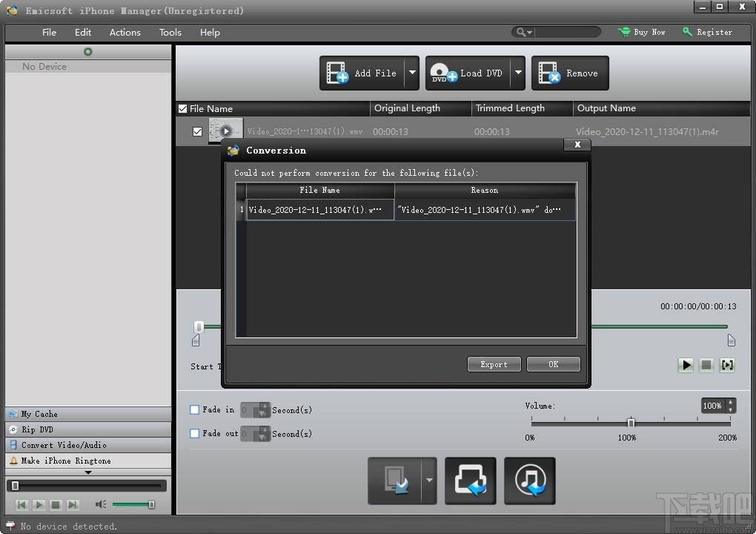Enable the Fade in checkbox
Viewport: 756px width, 534px height.
coord(195,409)
